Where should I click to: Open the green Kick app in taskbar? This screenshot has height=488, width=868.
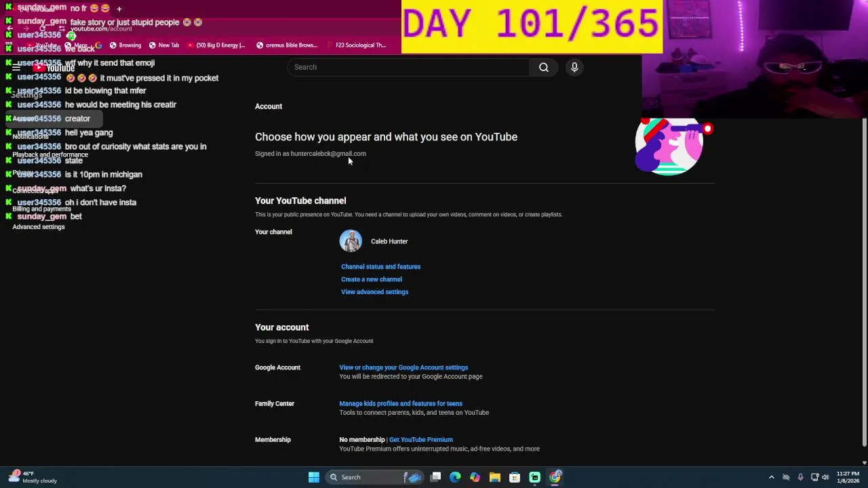coord(535,477)
